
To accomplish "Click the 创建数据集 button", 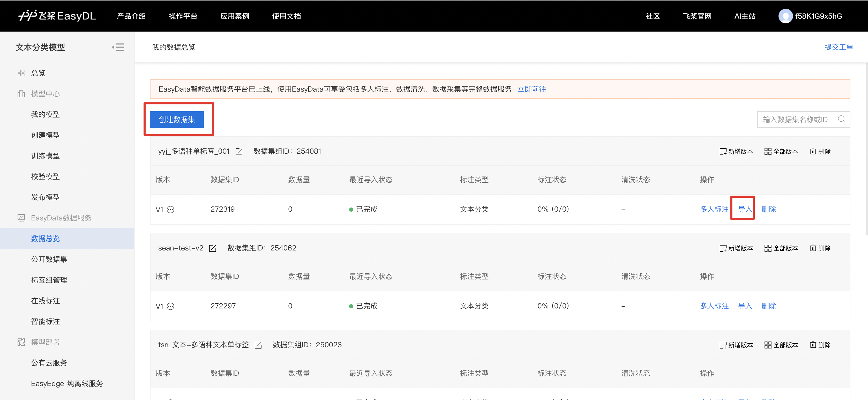I will click(x=177, y=120).
